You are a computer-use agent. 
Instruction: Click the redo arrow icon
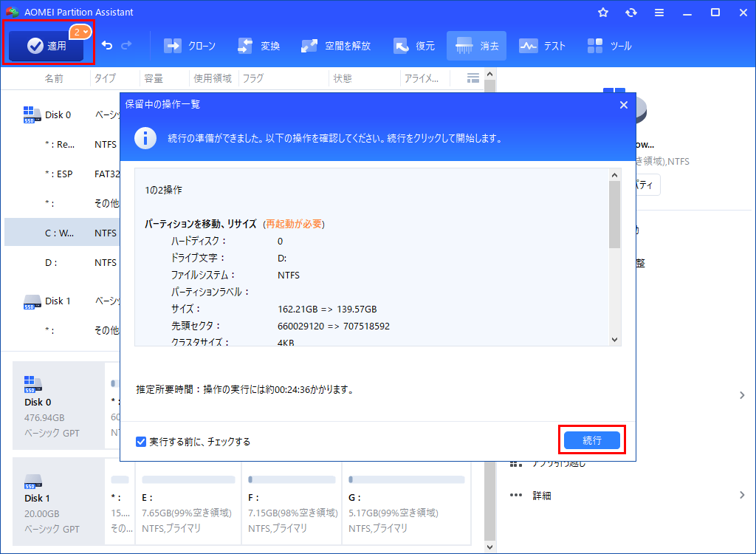click(126, 45)
